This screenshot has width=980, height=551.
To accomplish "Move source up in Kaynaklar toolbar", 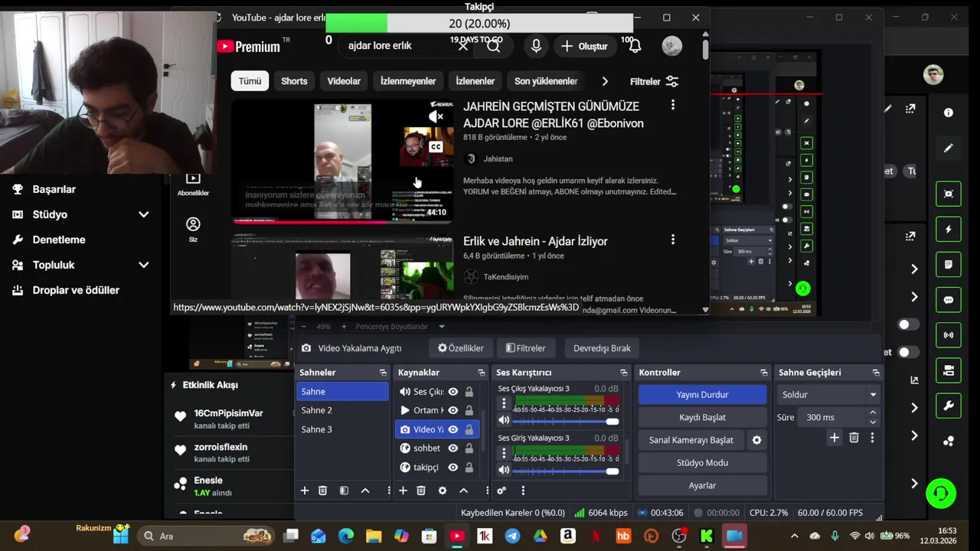I will click(x=463, y=491).
